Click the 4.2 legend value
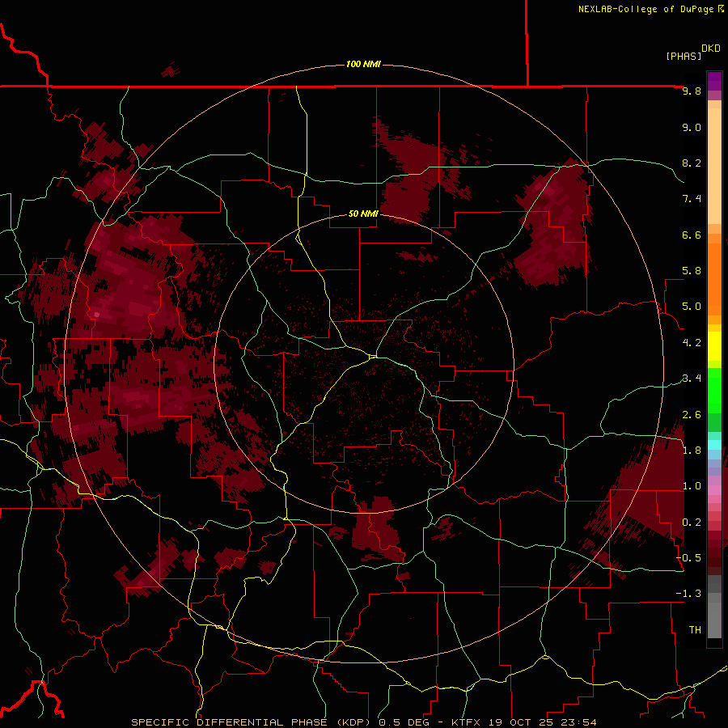 [692, 343]
